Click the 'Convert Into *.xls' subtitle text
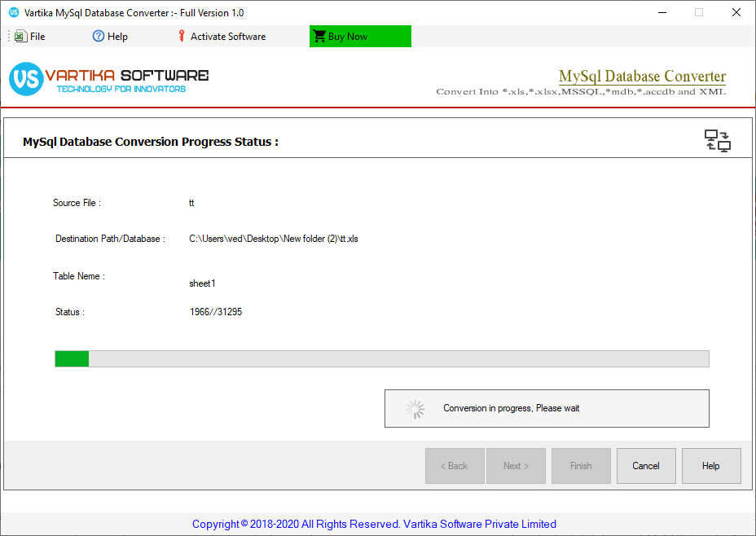 pos(581,91)
